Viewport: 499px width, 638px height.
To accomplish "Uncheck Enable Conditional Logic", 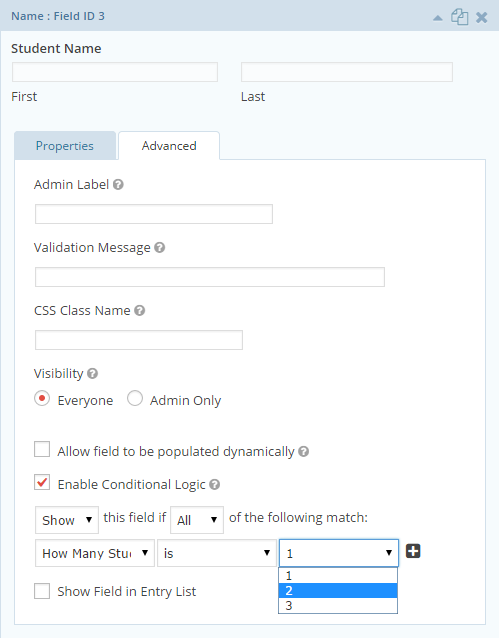I will [42, 482].
